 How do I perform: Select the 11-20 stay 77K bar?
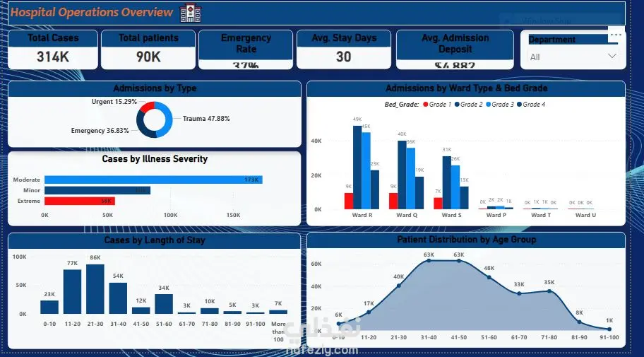(x=72, y=291)
